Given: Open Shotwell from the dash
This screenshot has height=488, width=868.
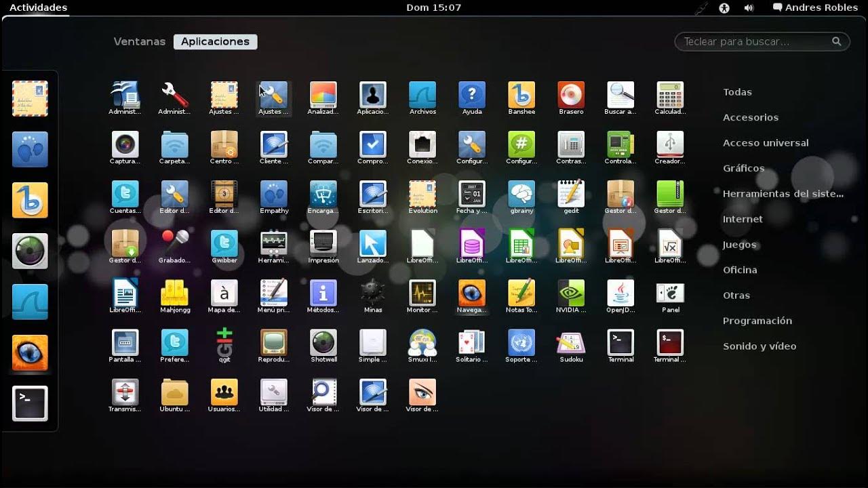Looking at the screenshot, I should coord(30,251).
